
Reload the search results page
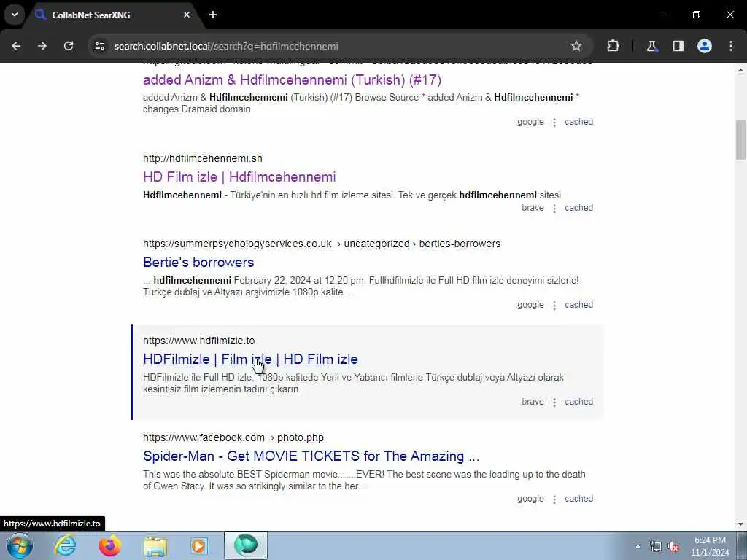pyautogui.click(x=69, y=46)
